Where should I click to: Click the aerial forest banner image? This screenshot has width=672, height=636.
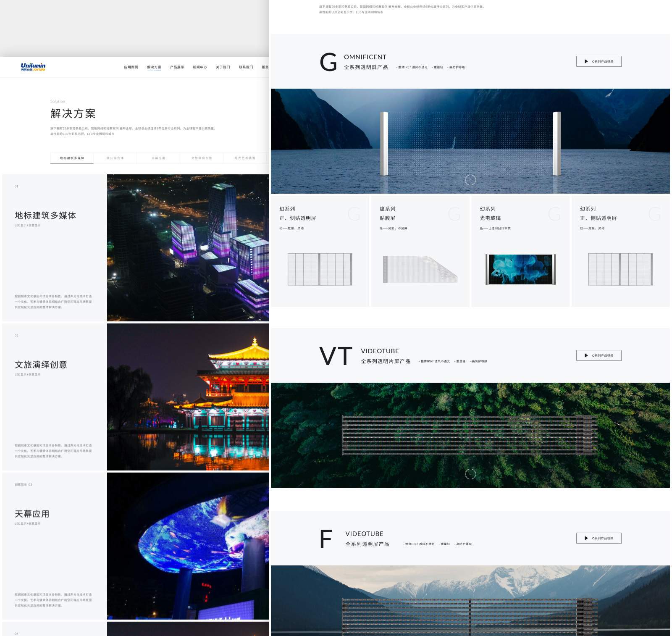pos(470,435)
